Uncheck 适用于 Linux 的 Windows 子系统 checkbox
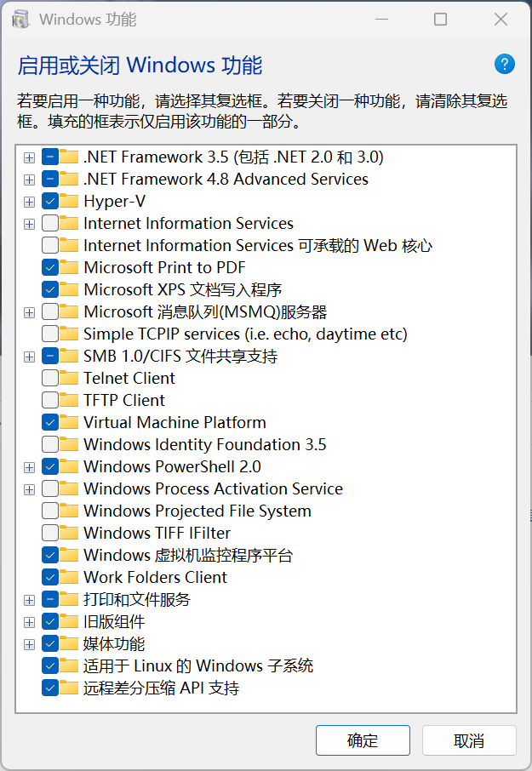Viewport: 532px width, 771px height. coord(50,665)
